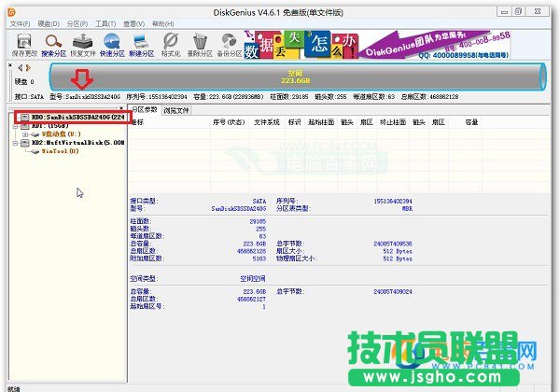Click the 备份分区 backup partition icon
The height and width of the screenshot is (392, 560).
point(228,43)
